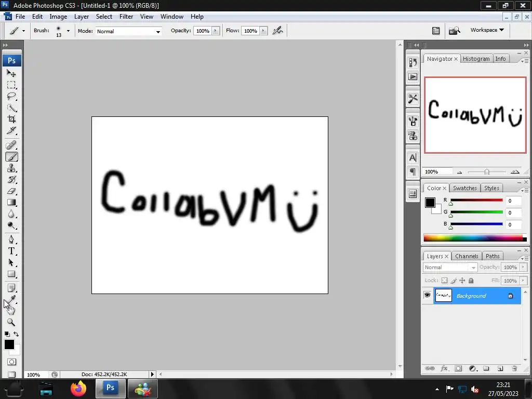This screenshot has width=532, height=399.
Task: Open the blending Mode dropdown
Action: click(129, 31)
